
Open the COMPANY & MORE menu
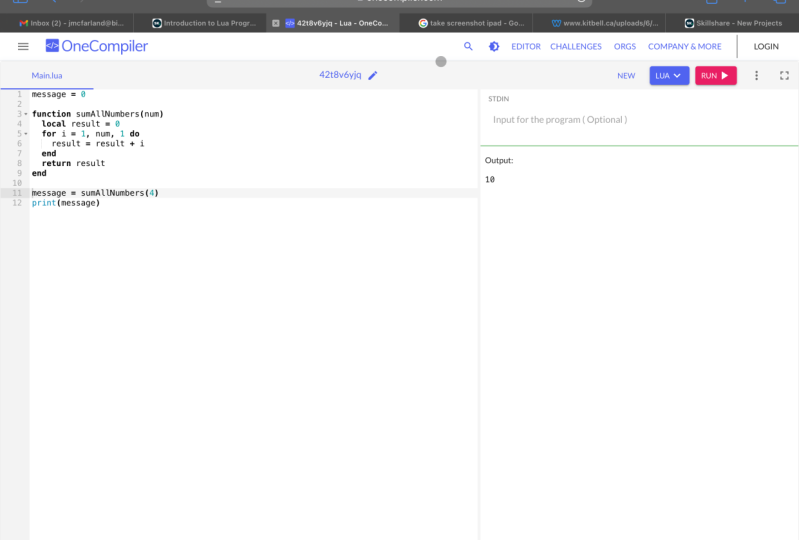tap(684, 46)
